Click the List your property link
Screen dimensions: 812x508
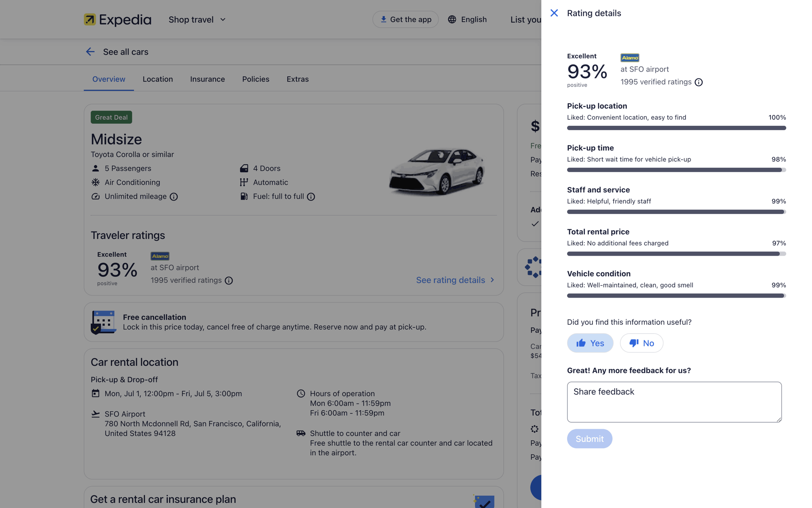526,19
